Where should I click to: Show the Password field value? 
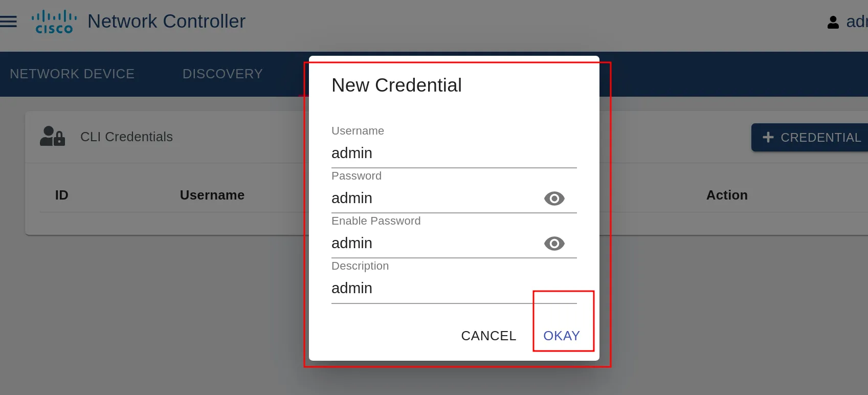click(554, 199)
